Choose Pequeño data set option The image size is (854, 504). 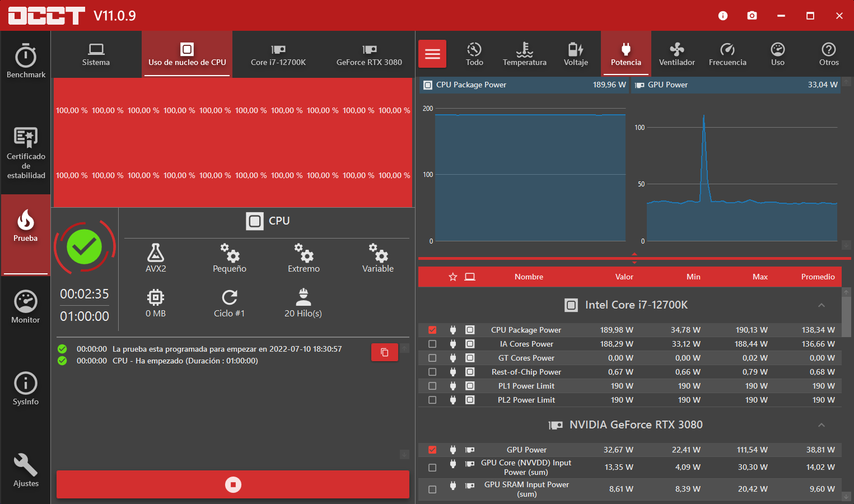pyautogui.click(x=230, y=258)
